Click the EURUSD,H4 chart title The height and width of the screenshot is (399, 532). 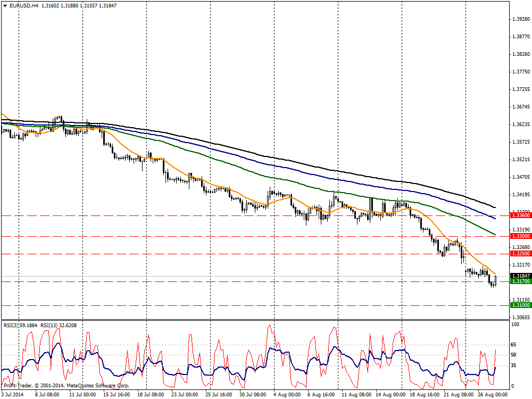click(23, 6)
